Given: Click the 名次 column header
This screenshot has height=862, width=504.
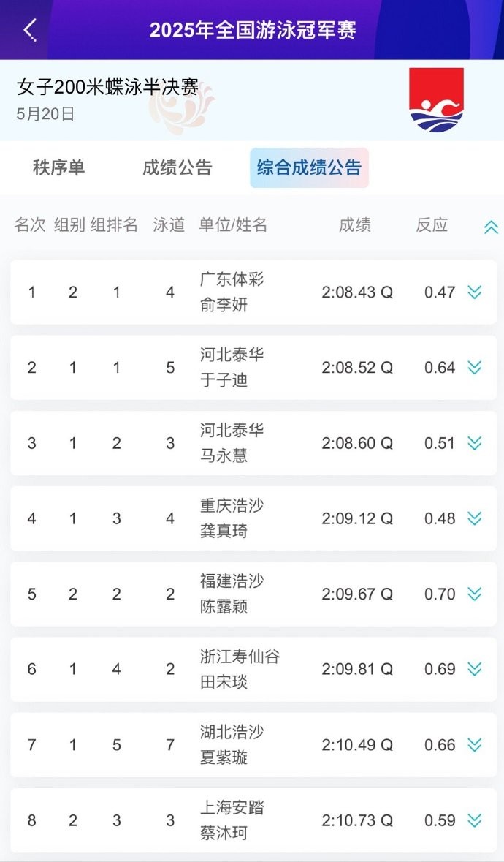Looking at the screenshot, I should pos(30,225).
